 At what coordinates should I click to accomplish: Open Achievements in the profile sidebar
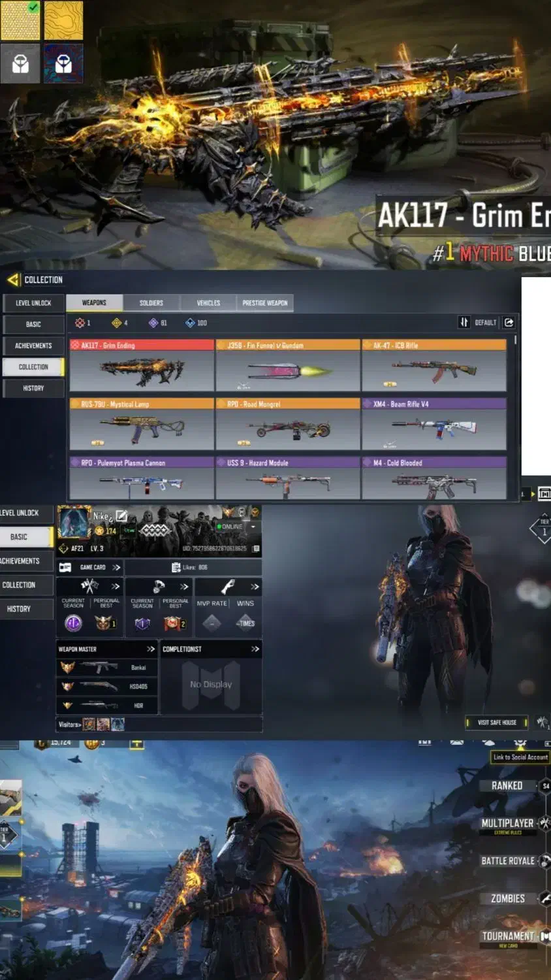26,561
